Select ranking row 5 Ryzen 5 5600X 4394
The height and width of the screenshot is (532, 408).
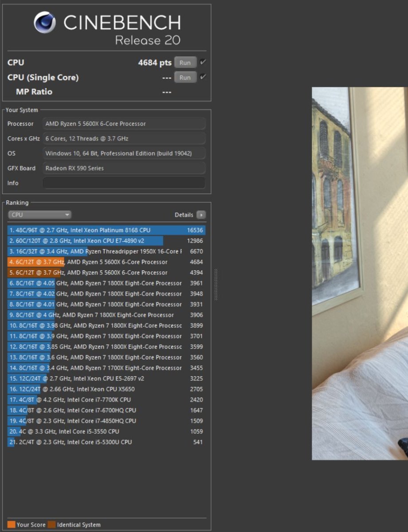[106, 273]
